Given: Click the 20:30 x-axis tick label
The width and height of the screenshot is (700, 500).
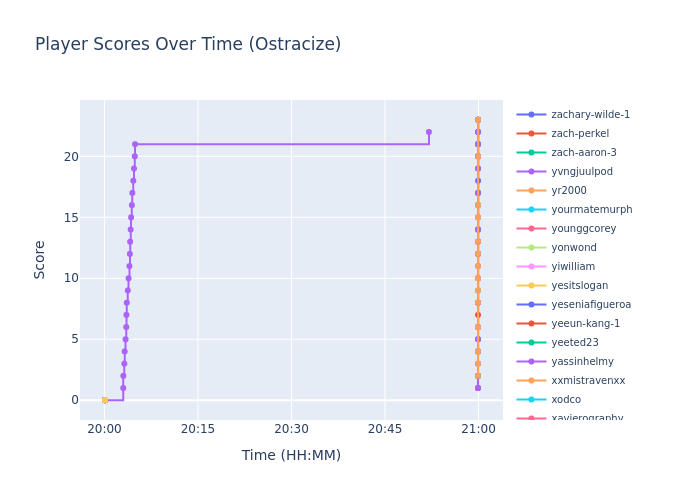Looking at the screenshot, I should coord(291,429).
